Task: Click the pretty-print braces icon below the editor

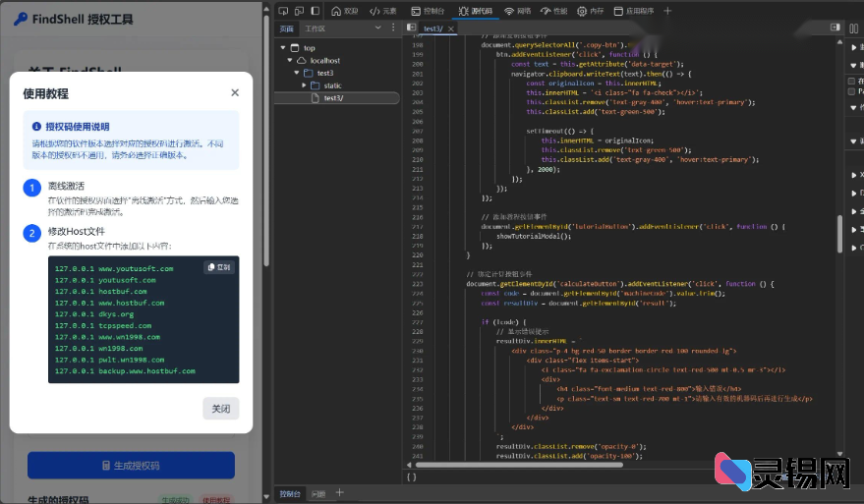Action: (411, 476)
